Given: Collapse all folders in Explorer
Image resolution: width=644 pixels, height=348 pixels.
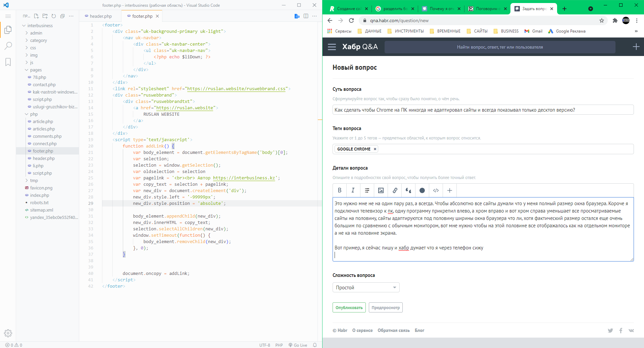Looking at the screenshot, I should pyautogui.click(x=62, y=16).
